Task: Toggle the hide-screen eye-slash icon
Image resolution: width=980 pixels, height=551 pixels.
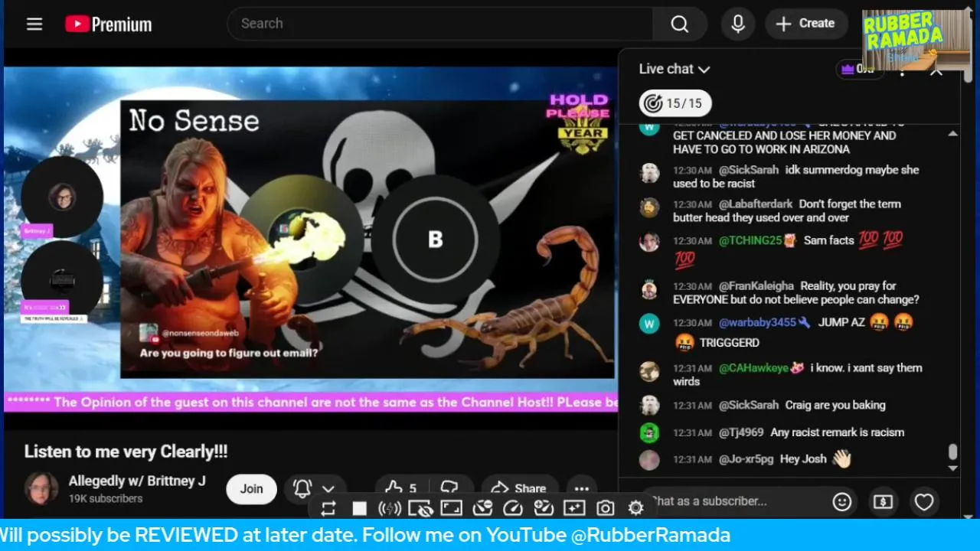Action: 420,508
